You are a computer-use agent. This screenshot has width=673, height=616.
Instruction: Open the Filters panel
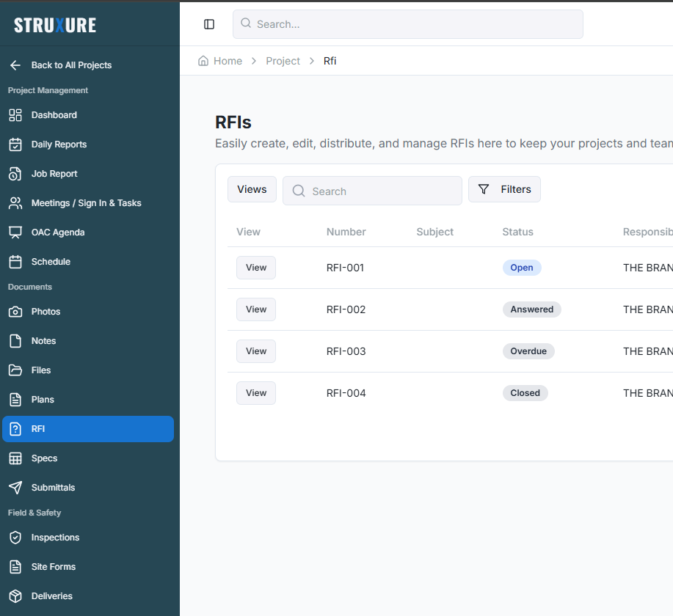(504, 188)
